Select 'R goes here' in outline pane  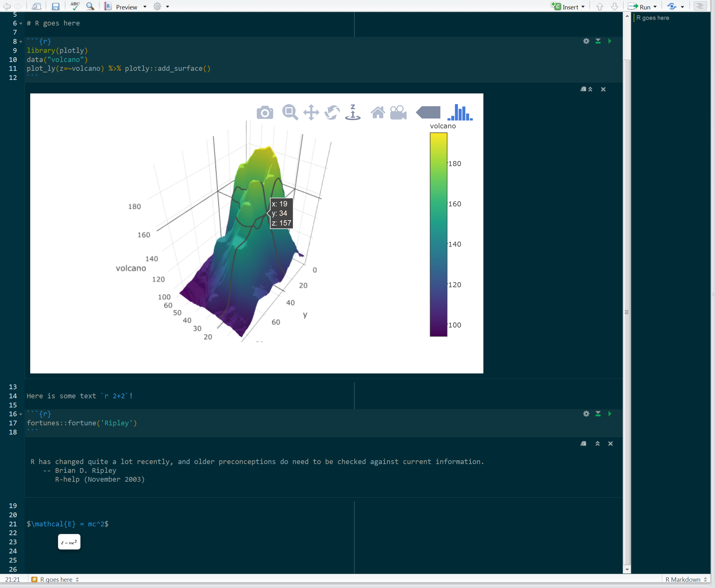click(653, 18)
